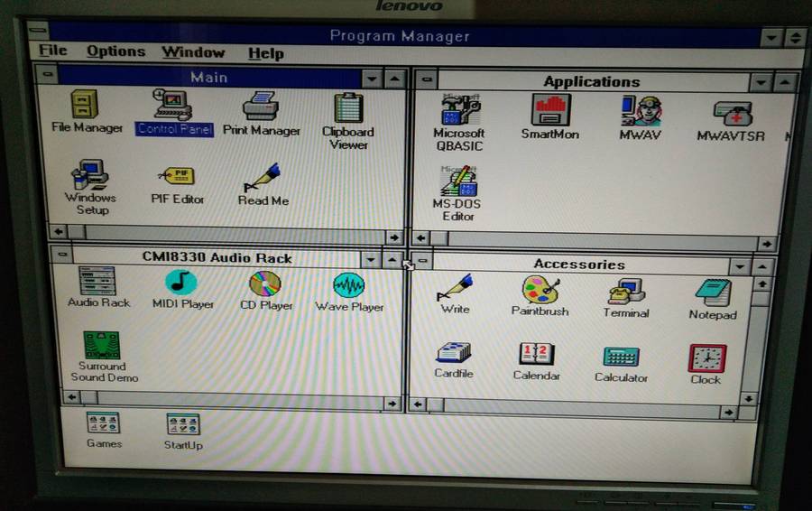812x511 pixels.
Task: Open Program Manager control-menu box
Action: point(38,30)
